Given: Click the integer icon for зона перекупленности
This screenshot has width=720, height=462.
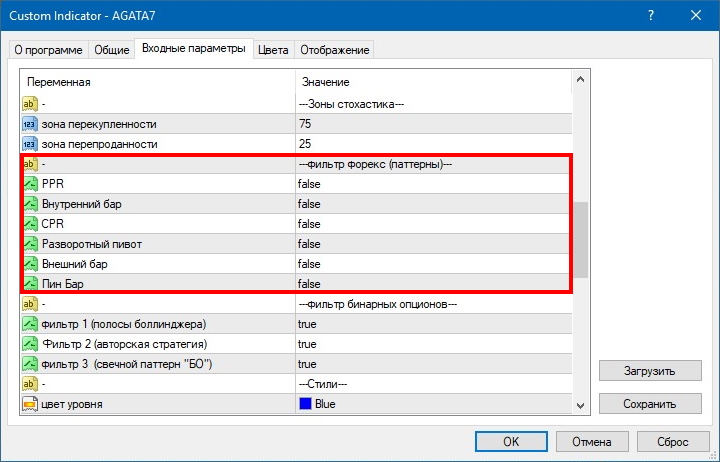Looking at the screenshot, I should [29, 124].
